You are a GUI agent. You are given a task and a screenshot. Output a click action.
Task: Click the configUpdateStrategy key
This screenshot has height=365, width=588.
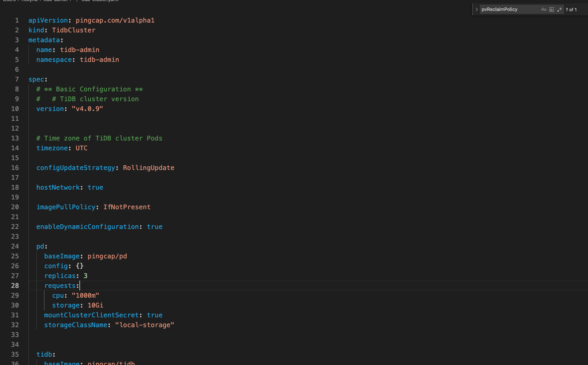[x=76, y=168]
